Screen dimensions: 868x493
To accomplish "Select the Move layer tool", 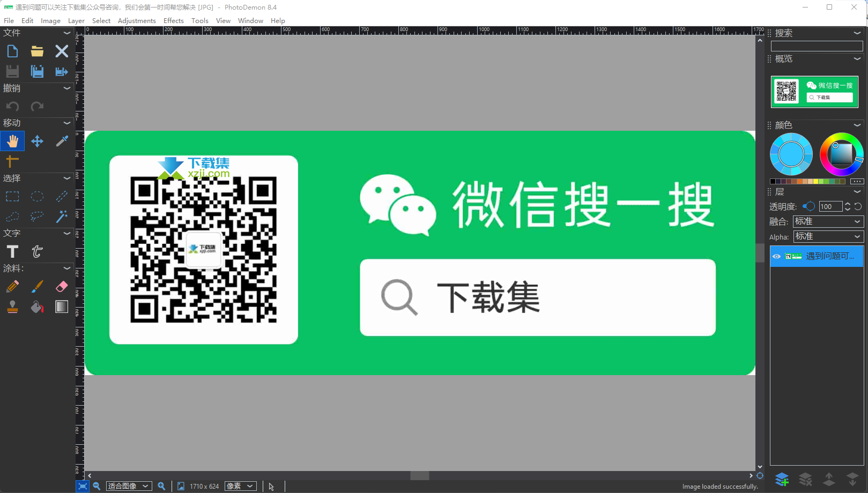I will (37, 141).
